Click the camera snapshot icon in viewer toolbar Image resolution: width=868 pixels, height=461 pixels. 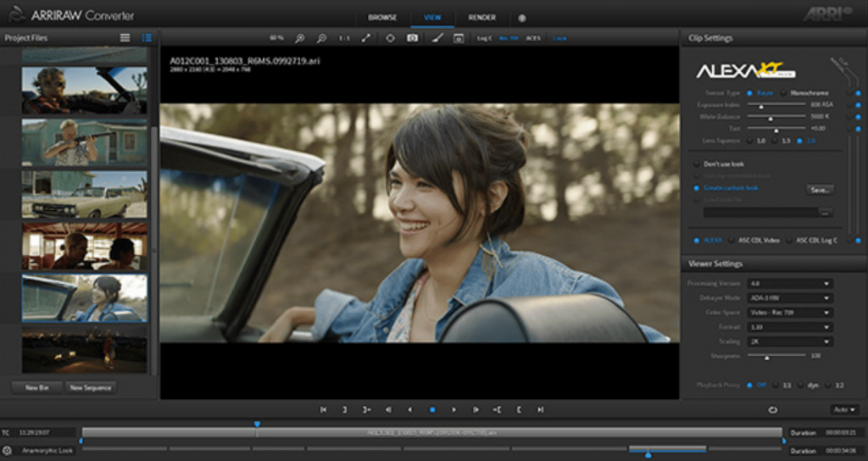[412, 38]
